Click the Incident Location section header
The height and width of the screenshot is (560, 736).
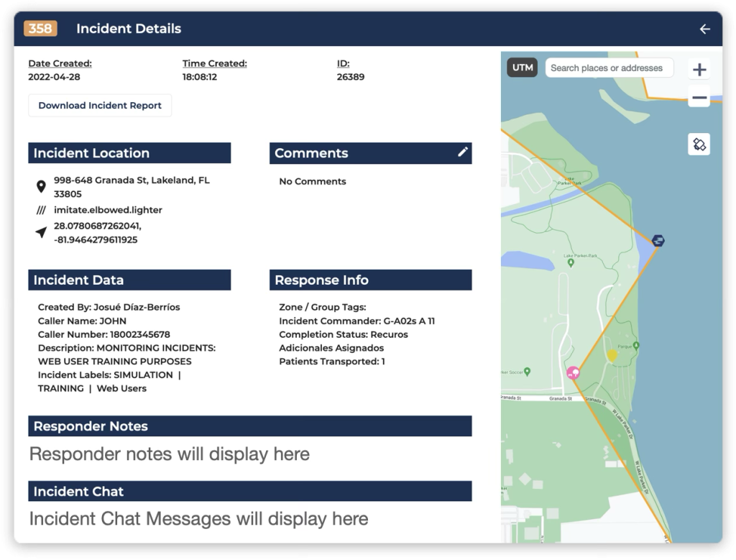pos(129,153)
